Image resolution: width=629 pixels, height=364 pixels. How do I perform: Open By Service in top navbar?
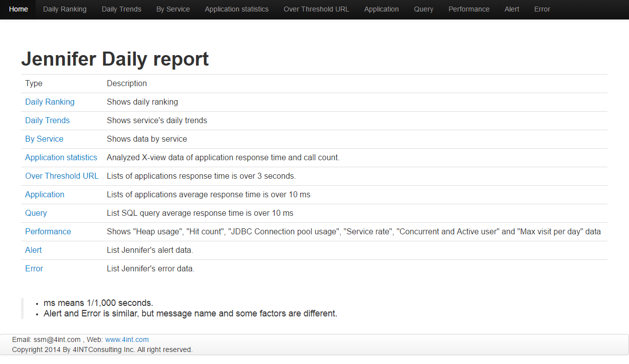173,9
